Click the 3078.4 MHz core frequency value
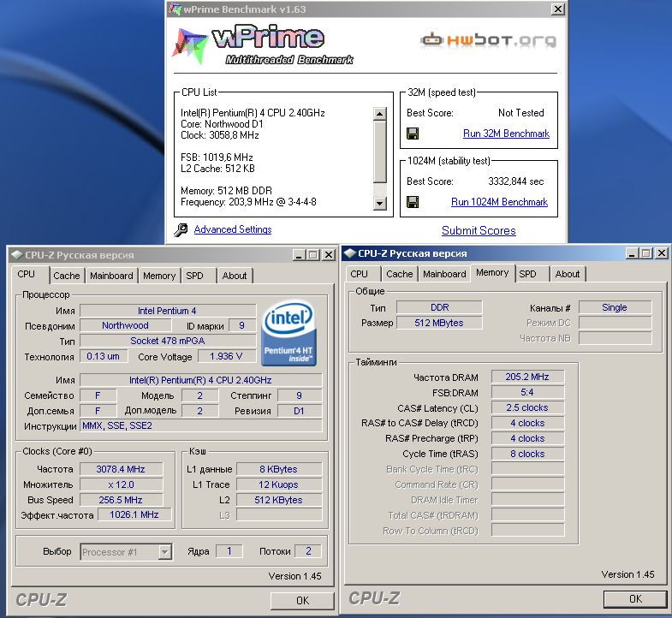This screenshot has width=672, height=618. pos(121,469)
